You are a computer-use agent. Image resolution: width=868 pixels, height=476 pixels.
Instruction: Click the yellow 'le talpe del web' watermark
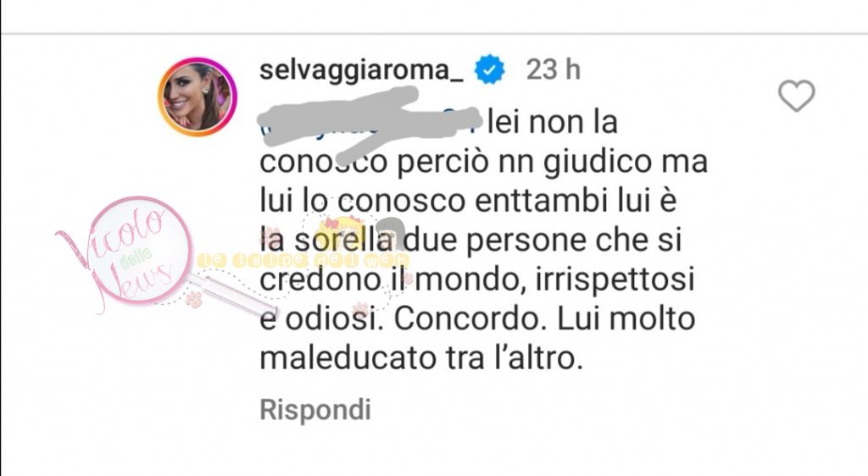point(303,260)
